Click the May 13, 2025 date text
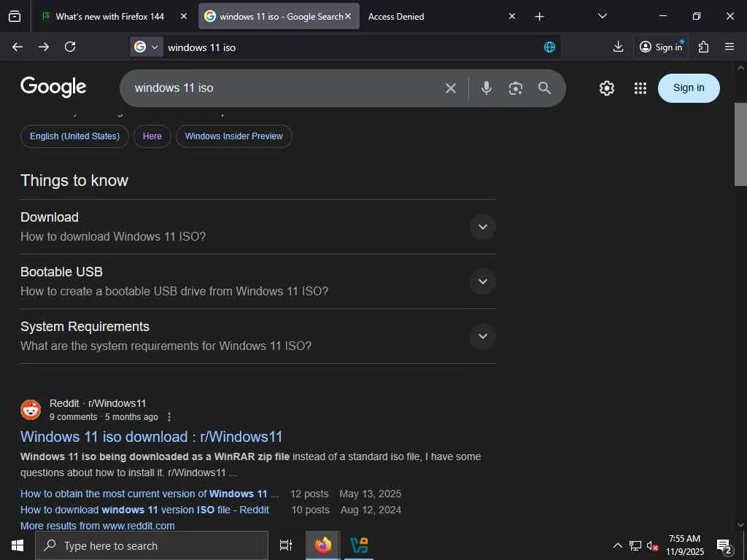 [x=370, y=494]
